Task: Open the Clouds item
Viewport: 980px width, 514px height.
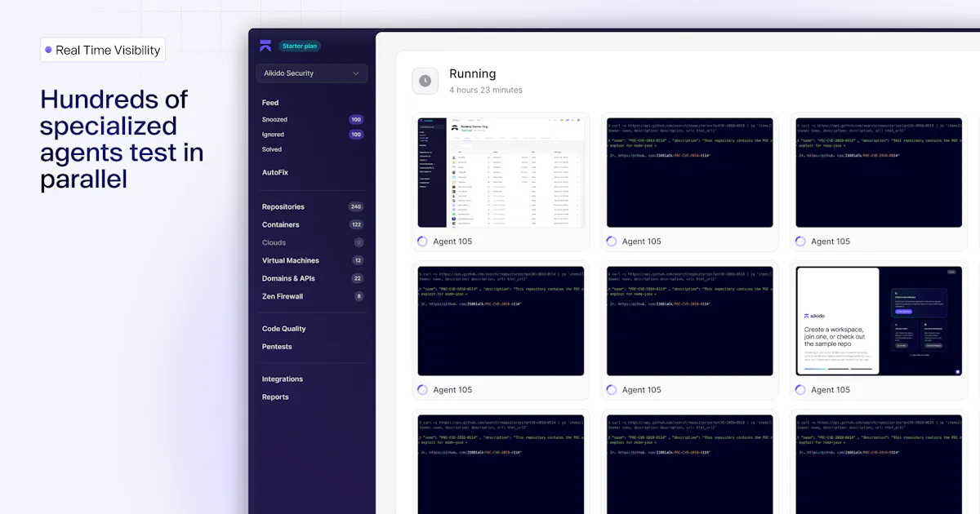Action: [x=274, y=242]
